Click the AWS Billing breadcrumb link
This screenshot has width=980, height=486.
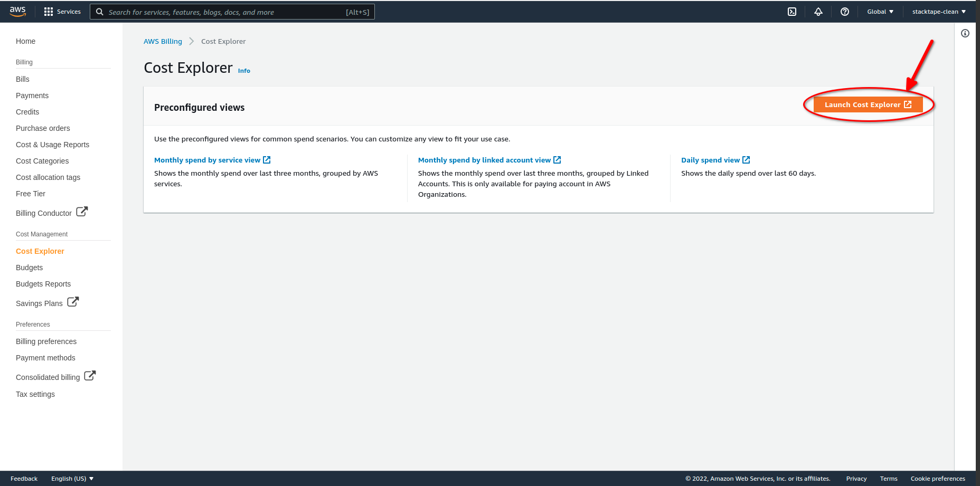click(x=163, y=41)
